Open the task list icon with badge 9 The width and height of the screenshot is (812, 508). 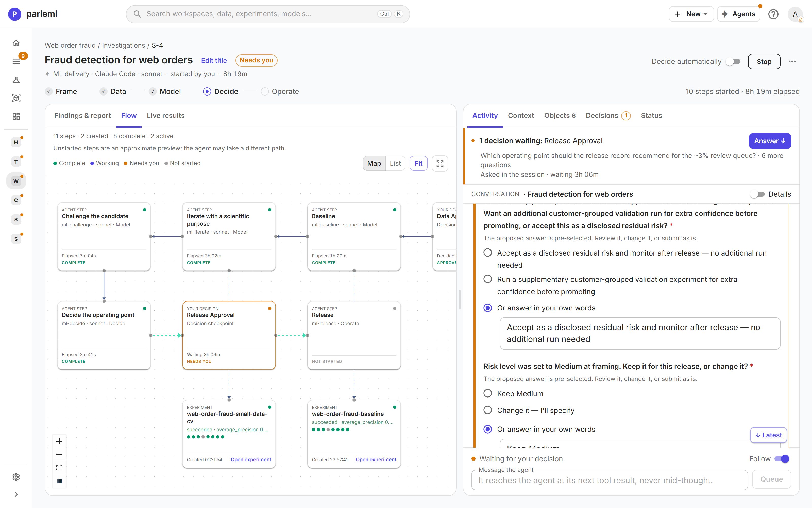pos(16,61)
